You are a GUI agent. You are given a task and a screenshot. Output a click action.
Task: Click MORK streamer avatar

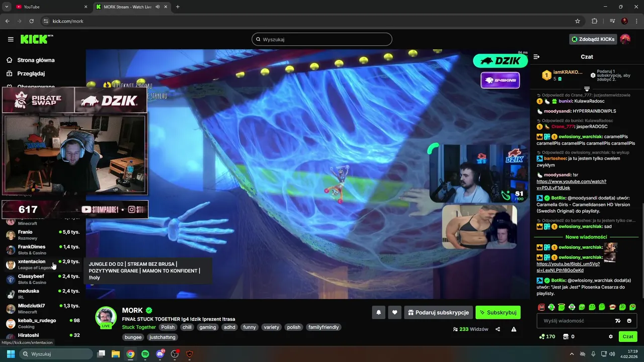[x=106, y=317]
